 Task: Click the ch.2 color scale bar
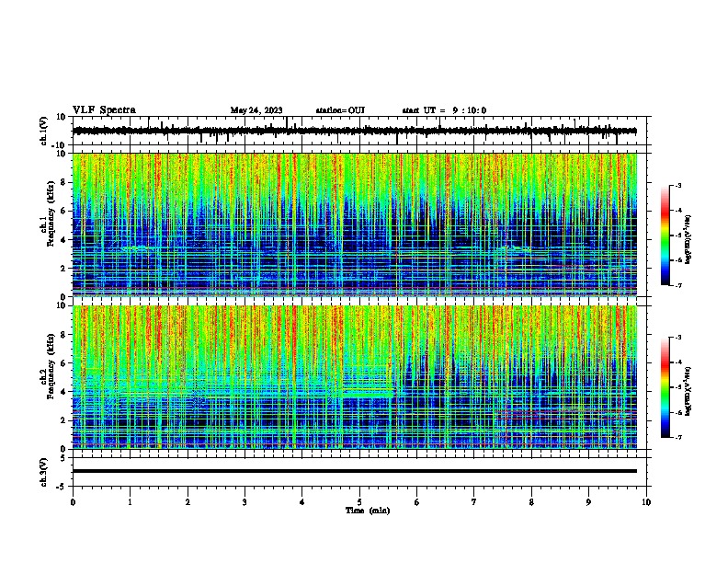click(665, 387)
